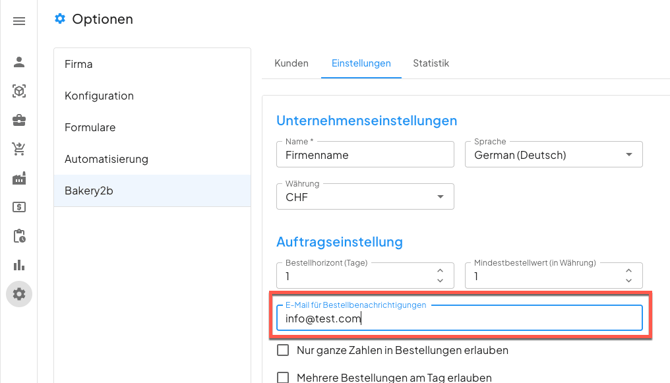The image size is (670, 383).
Task: Increase Bestellhorizont value with up arrow
Action: tap(440, 271)
